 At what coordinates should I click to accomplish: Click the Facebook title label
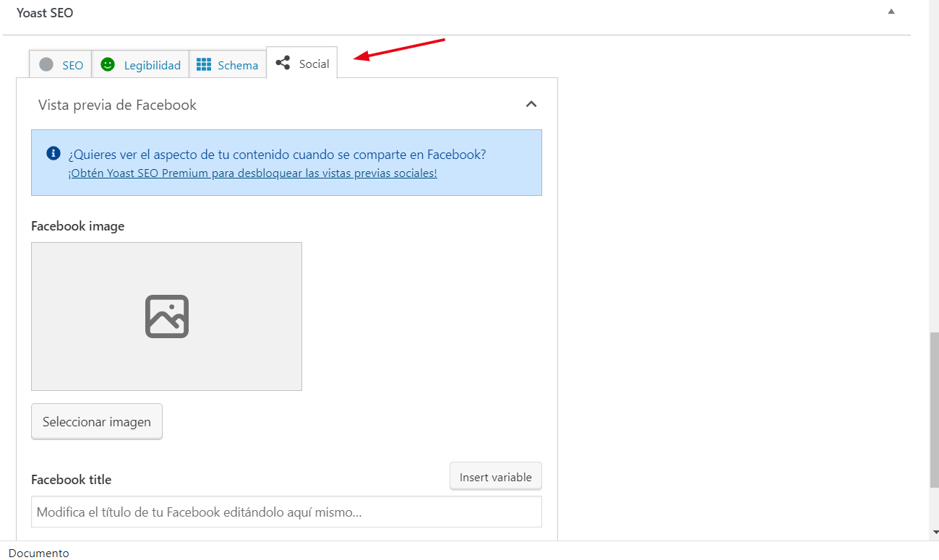pyautogui.click(x=72, y=480)
